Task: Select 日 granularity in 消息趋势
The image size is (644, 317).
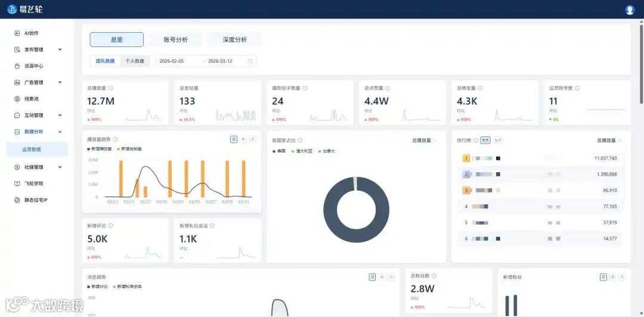Action: point(372,277)
